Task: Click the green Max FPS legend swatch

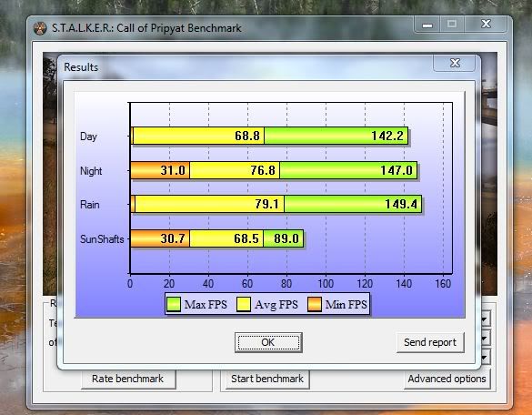Action: click(x=174, y=304)
